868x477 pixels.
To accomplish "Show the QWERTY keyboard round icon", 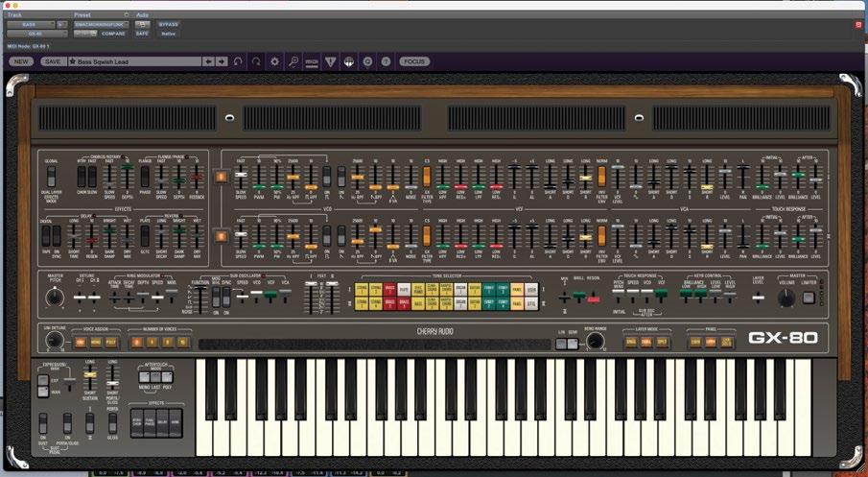I will coord(349,61).
